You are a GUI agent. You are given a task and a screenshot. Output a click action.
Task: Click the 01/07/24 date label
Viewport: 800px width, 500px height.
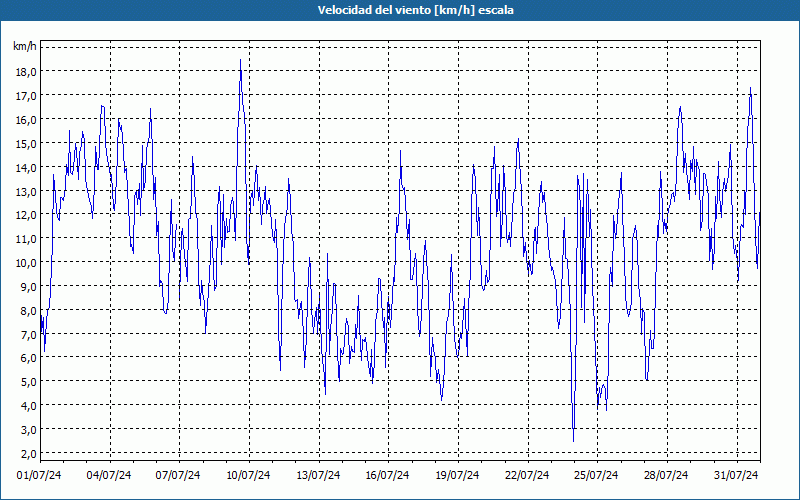point(39,476)
